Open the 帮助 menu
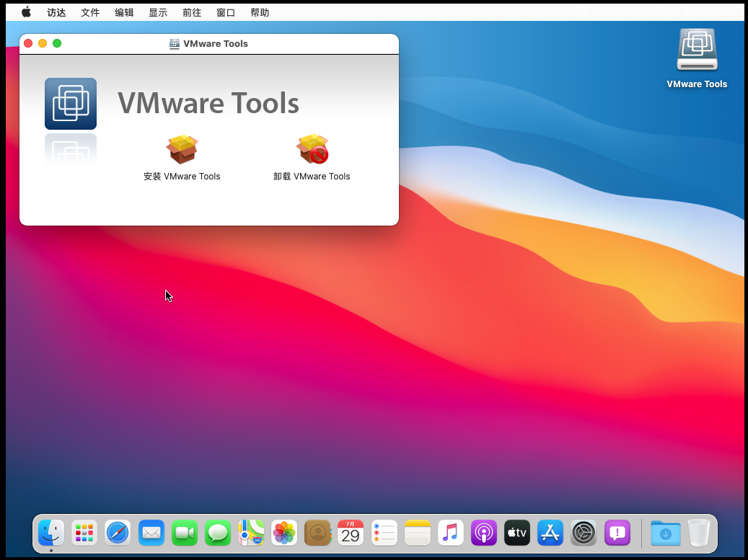The width and height of the screenshot is (748, 560). pos(260,13)
